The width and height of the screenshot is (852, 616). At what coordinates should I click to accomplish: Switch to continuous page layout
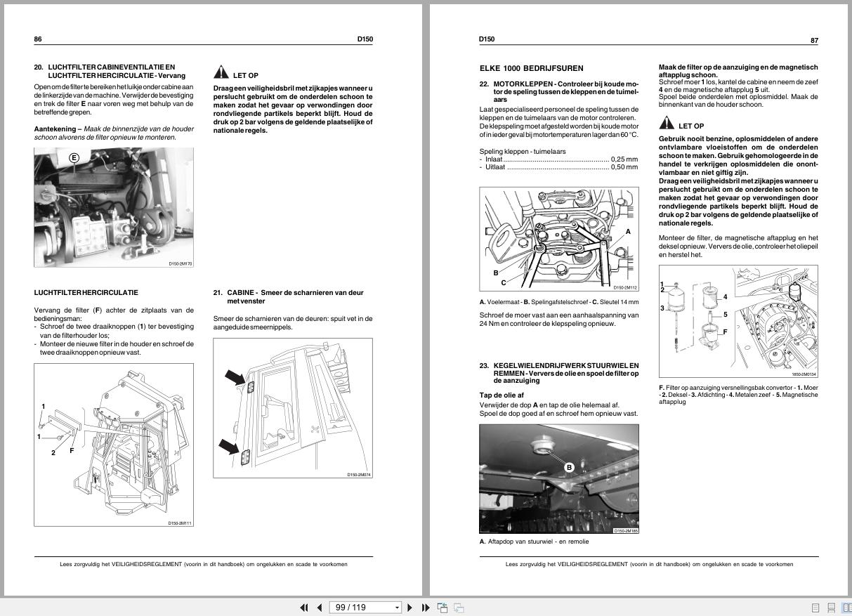coord(831,608)
